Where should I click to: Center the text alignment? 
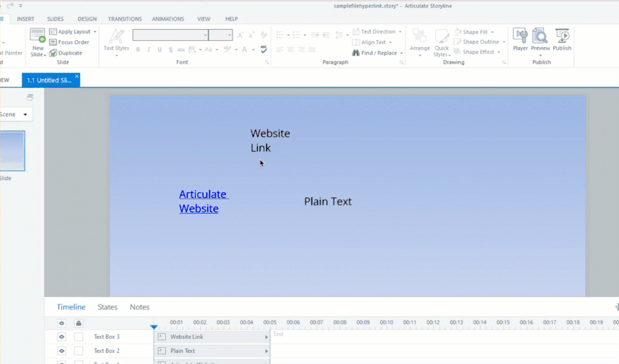291,50
